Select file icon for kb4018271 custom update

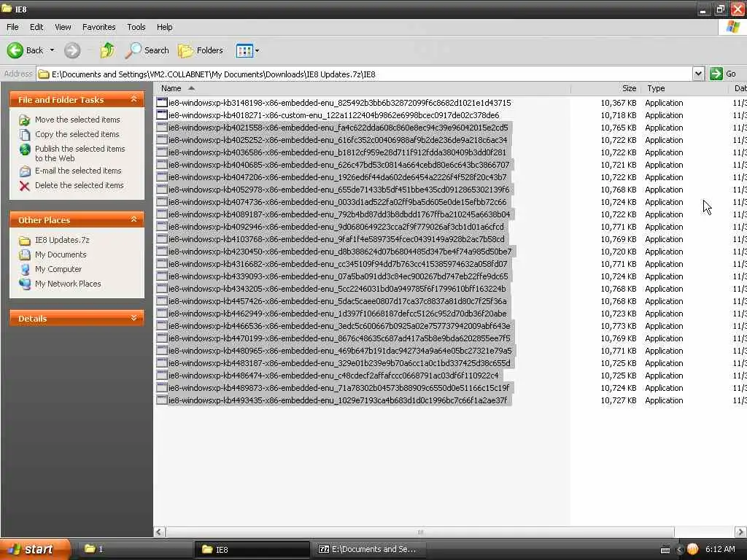click(x=162, y=114)
